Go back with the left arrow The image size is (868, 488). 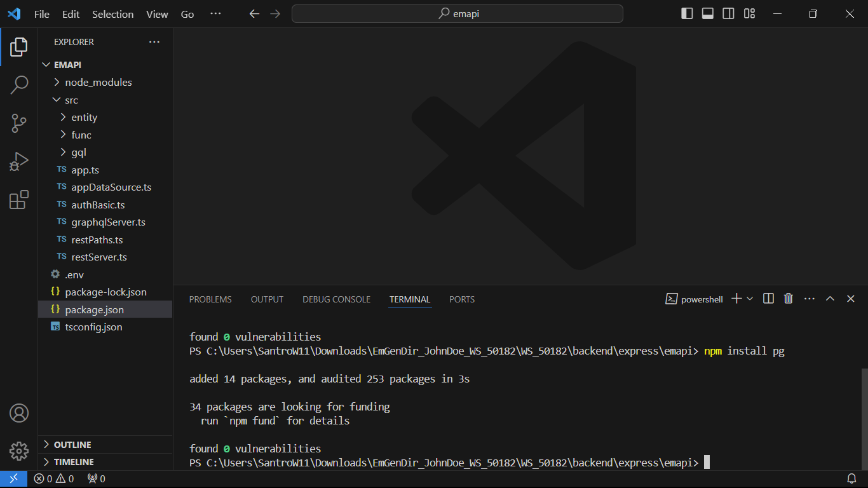point(254,14)
